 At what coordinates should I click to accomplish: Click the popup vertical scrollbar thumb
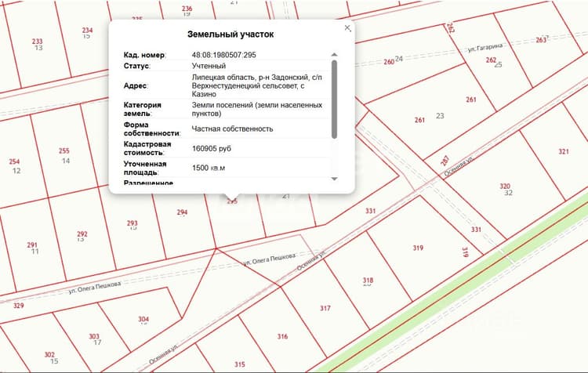(x=334, y=99)
